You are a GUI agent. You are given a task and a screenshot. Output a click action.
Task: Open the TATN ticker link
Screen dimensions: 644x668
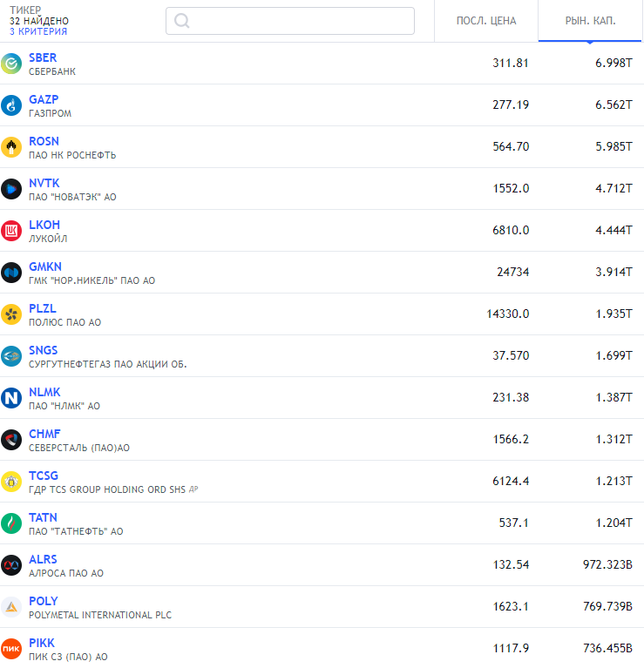click(x=43, y=516)
